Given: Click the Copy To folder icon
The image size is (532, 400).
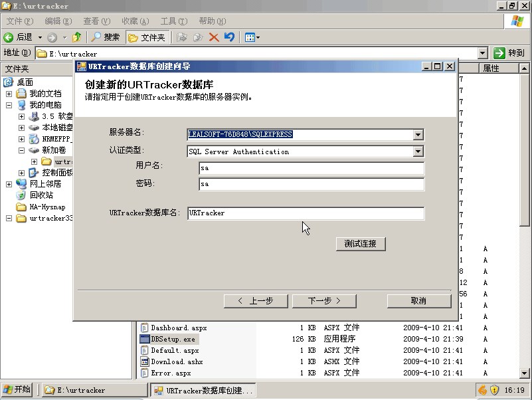Looking at the screenshot, I should tap(198, 37).
